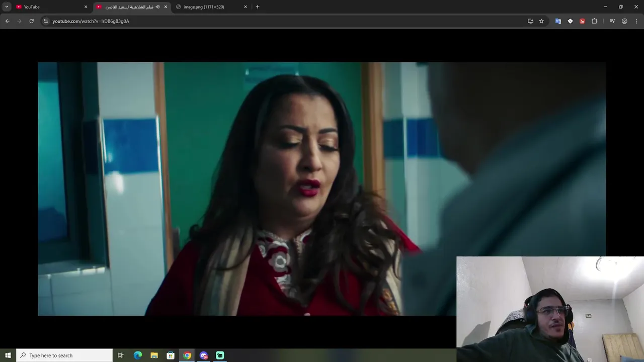Launch Microsoft Edge from the taskbar
The height and width of the screenshot is (362, 644).
pos(138,355)
